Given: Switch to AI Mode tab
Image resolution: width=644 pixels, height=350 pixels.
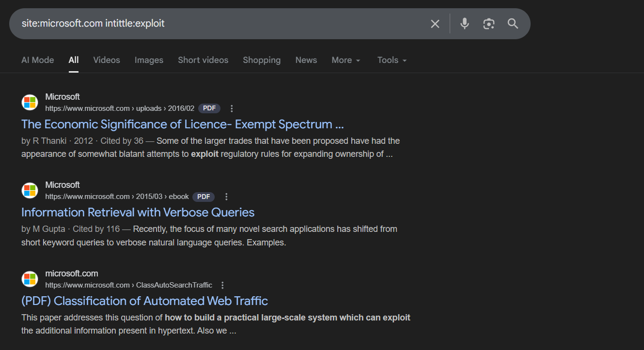Looking at the screenshot, I should click(38, 60).
